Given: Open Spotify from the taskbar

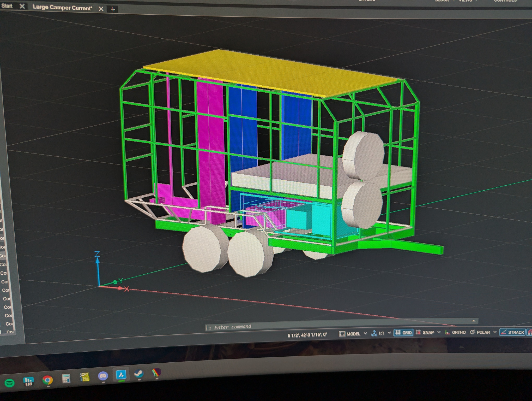Looking at the screenshot, I should coord(10,383).
